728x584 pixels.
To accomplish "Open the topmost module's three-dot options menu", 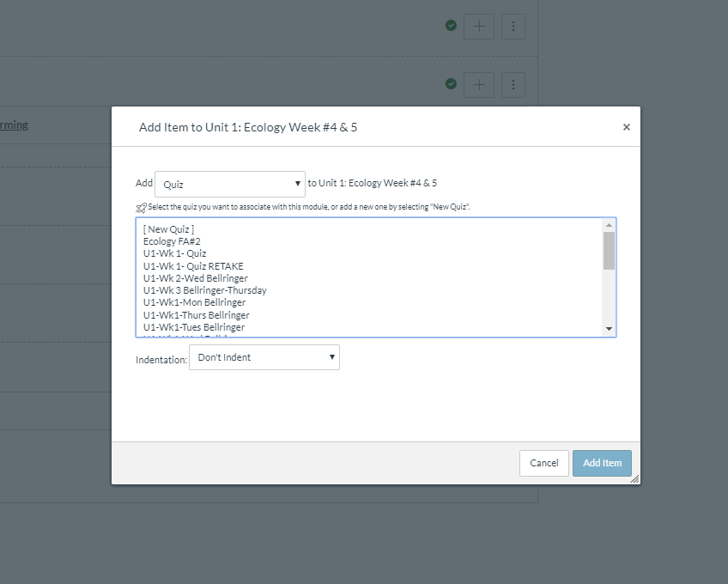I will click(513, 27).
